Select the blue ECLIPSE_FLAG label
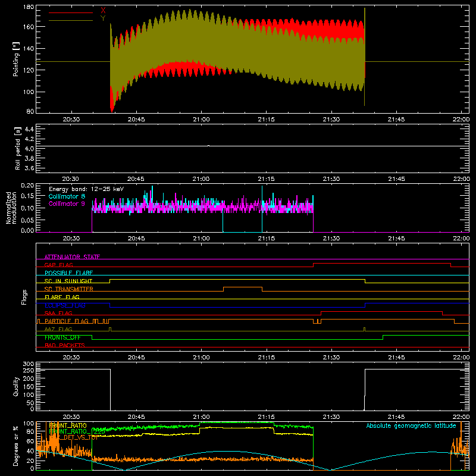 point(65,305)
